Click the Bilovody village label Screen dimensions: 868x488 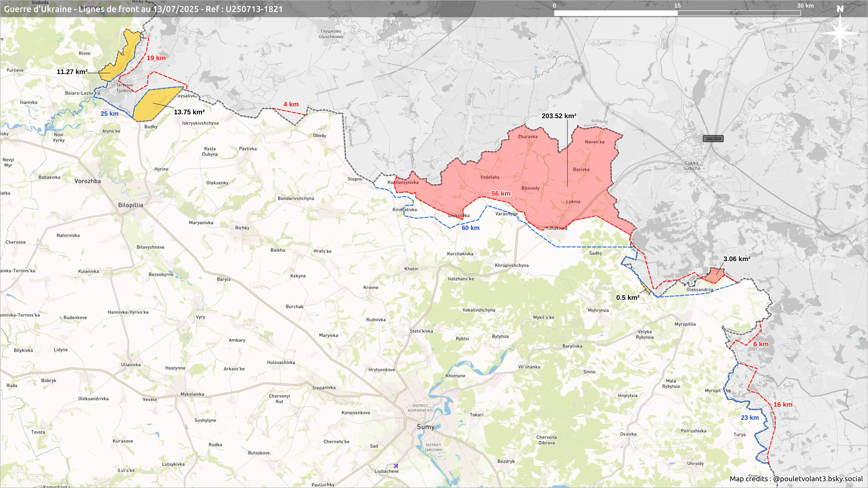pyautogui.click(x=530, y=188)
